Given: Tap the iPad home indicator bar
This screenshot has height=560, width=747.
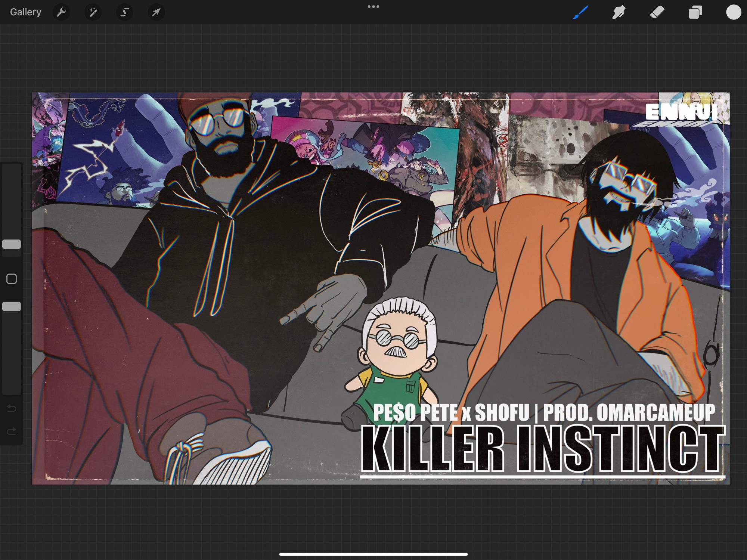Looking at the screenshot, I should coord(373,554).
